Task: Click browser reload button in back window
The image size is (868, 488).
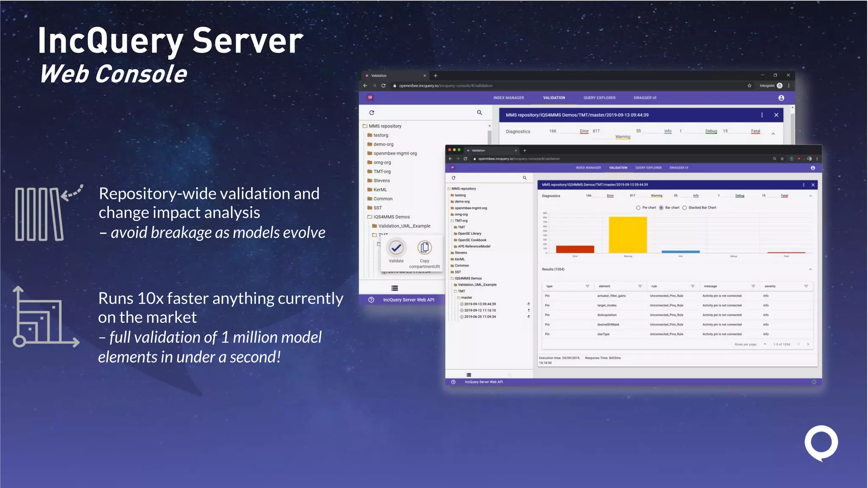Action: click(x=383, y=86)
